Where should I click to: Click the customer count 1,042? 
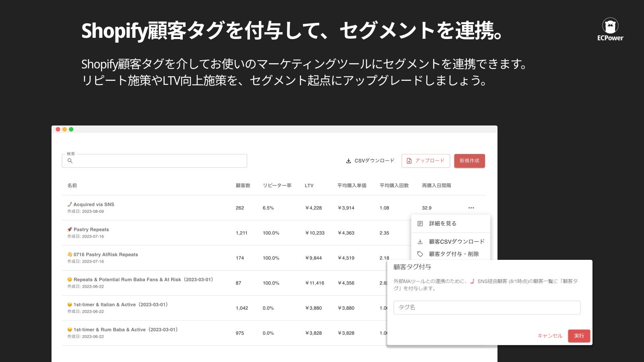coord(242,308)
